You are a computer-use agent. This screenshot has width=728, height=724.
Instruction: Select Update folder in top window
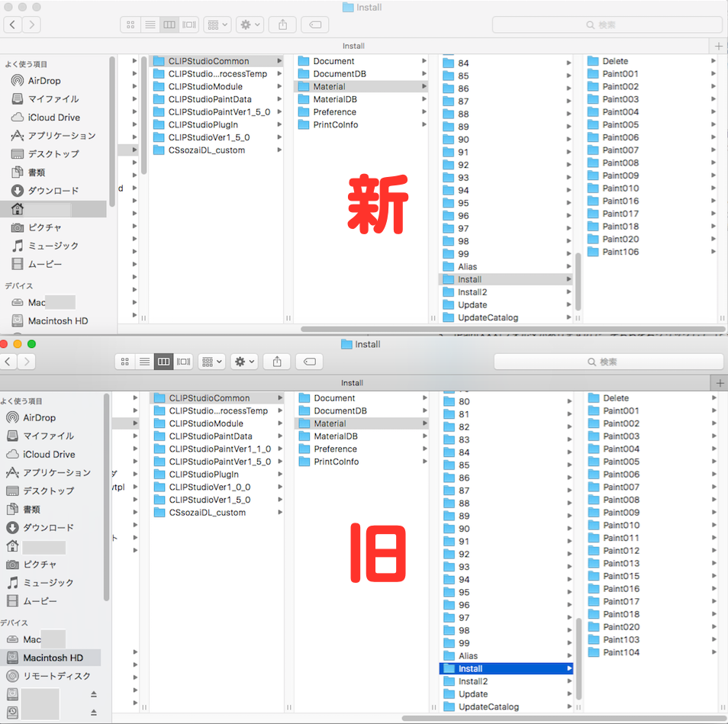(x=472, y=305)
